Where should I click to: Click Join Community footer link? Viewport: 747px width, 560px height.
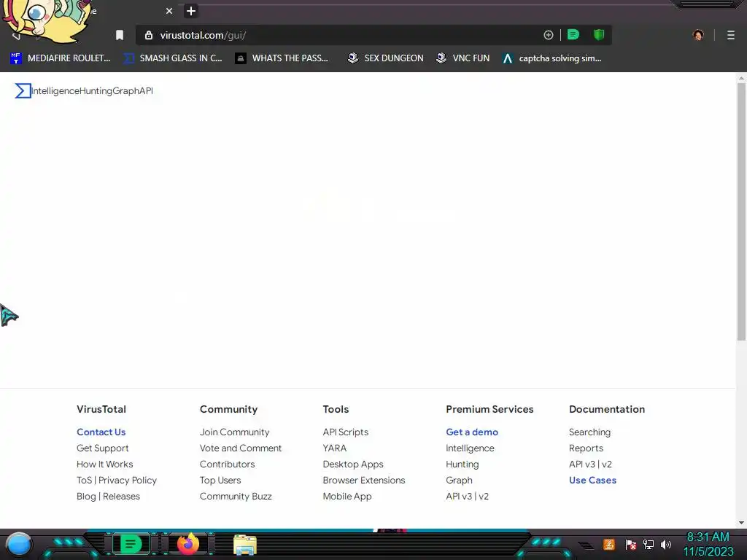pos(234,432)
